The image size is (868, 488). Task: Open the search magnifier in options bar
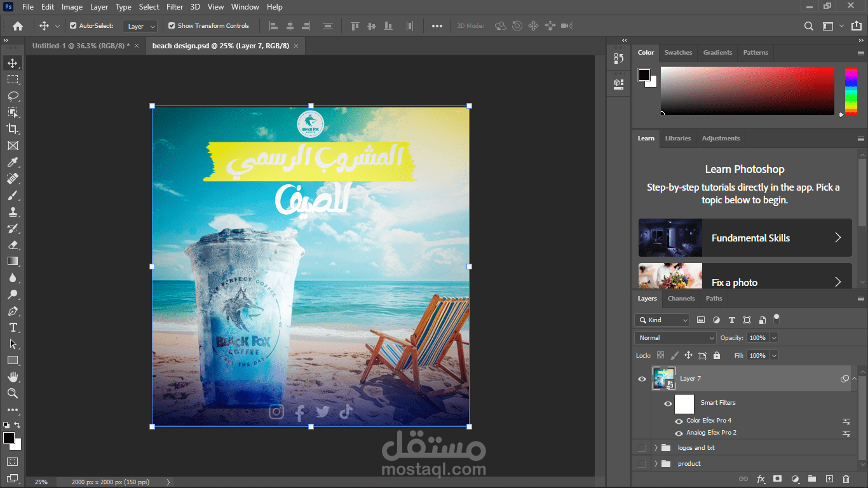pos(808,26)
